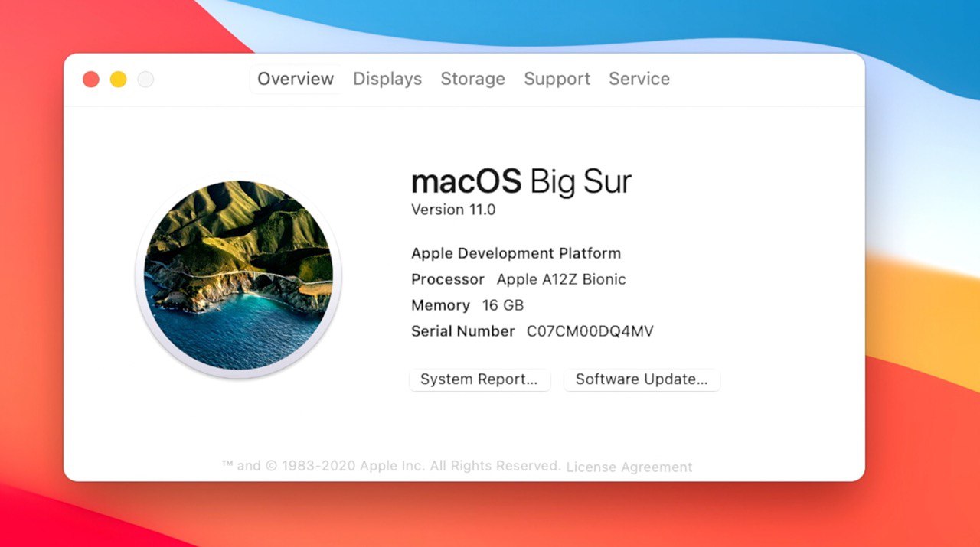The image size is (980, 547).
Task: Open the Service tab
Action: pyautogui.click(x=639, y=79)
